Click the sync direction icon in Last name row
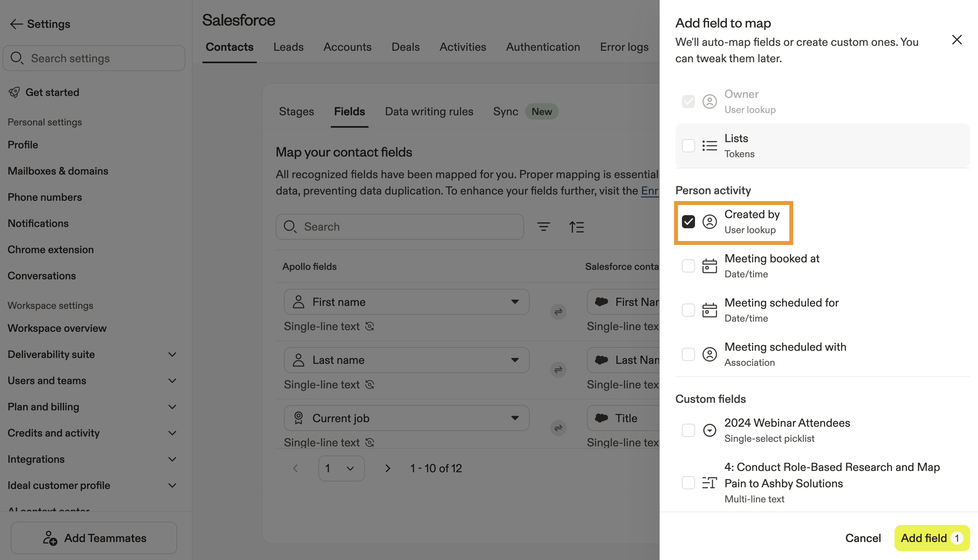This screenshot has height=560, width=978. click(x=558, y=370)
